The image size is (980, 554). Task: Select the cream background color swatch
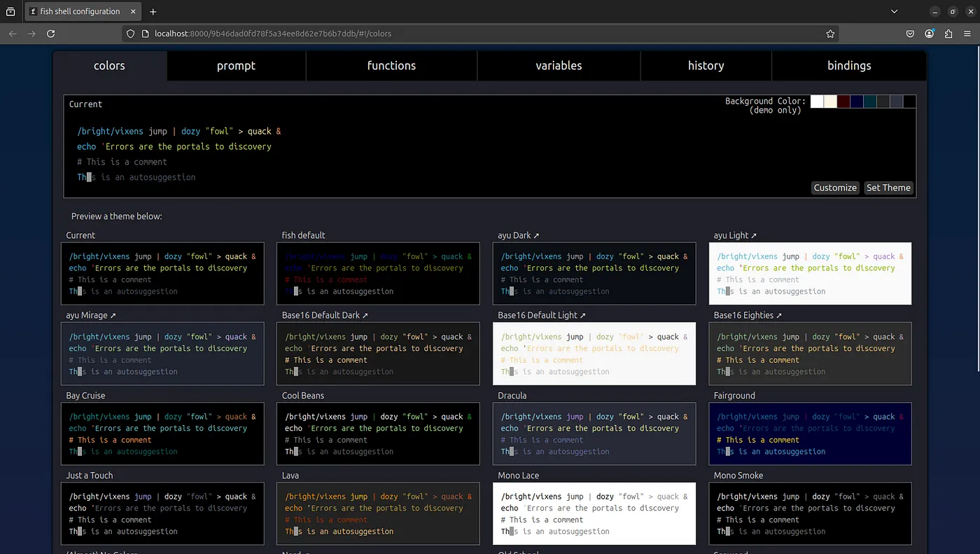pyautogui.click(x=830, y=102)
